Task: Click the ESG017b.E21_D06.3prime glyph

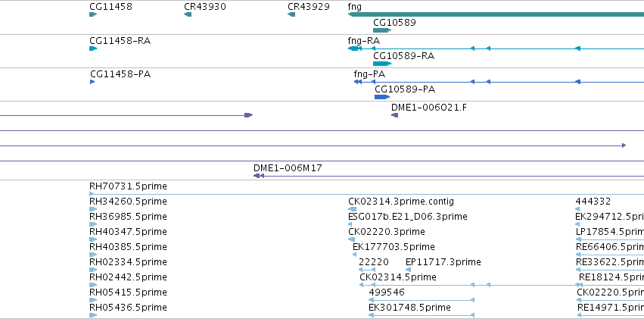Action: click(x=350, y=224)
